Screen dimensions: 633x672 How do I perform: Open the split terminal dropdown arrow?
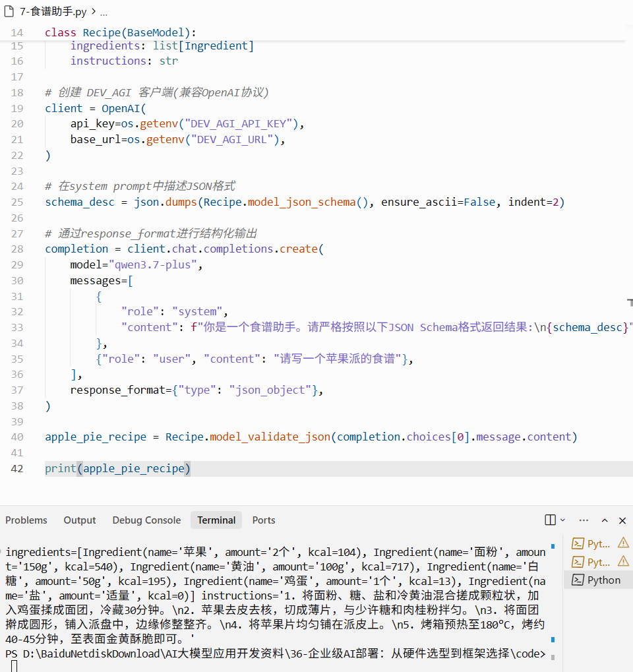pyautogui.click(x=562, y=520)
